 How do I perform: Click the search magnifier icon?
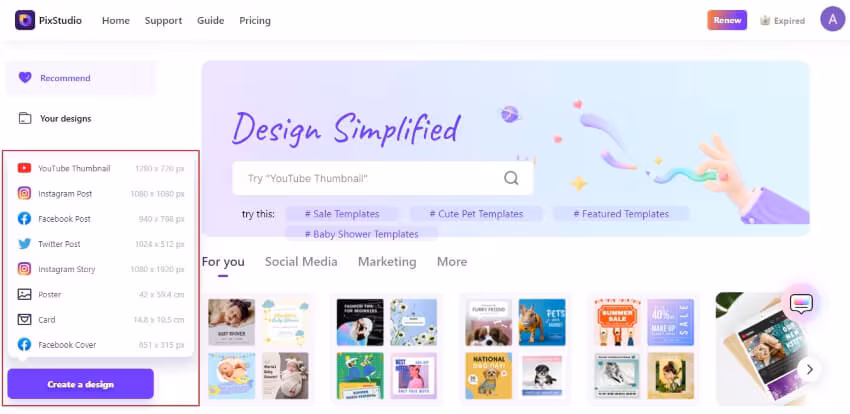coord(511,178)
